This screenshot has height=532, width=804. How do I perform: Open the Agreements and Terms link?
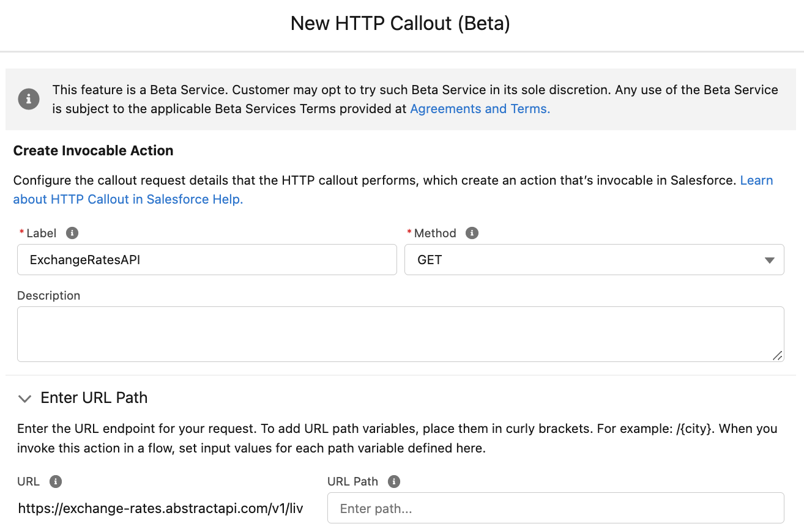click(480, 108)
